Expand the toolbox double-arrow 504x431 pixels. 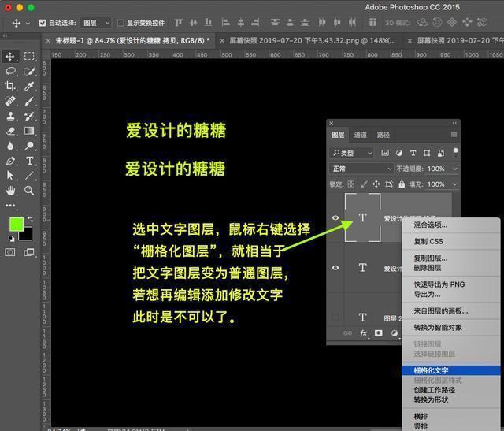click(5, 35)
